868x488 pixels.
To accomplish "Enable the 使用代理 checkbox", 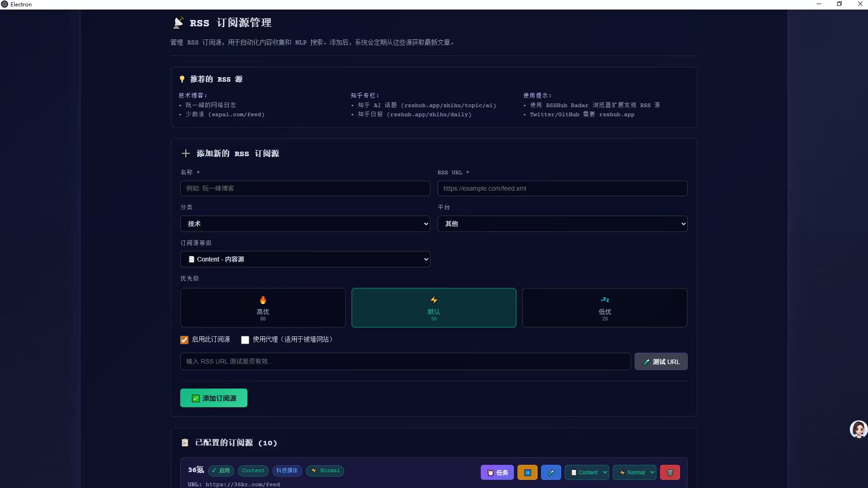I will click(x=245, y=340).
